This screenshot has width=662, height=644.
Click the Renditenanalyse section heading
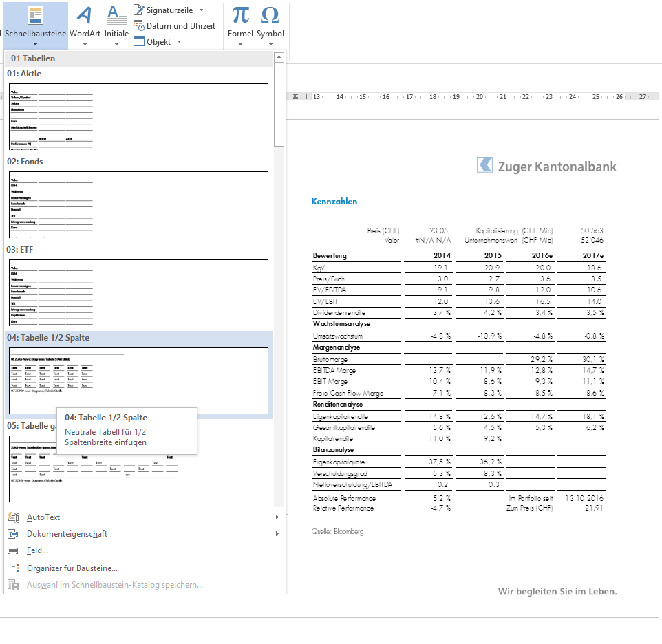click(x=338, y=405)
